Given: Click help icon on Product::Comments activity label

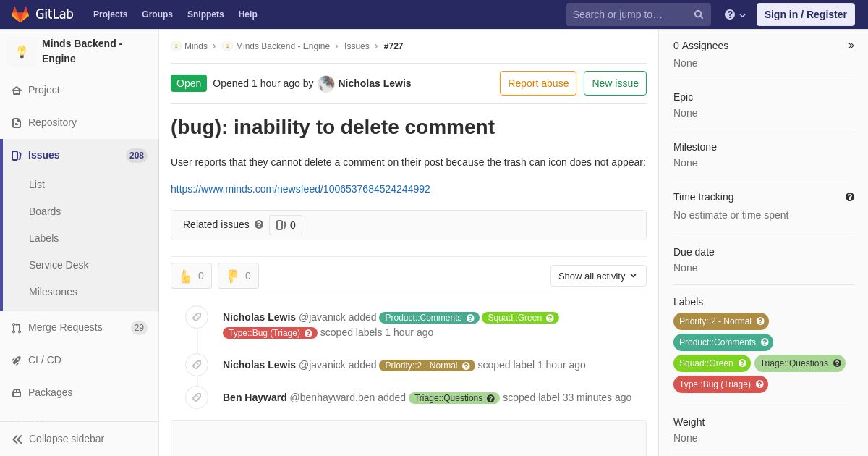Looking at the screenshot, I should click(x=471, y=318).
